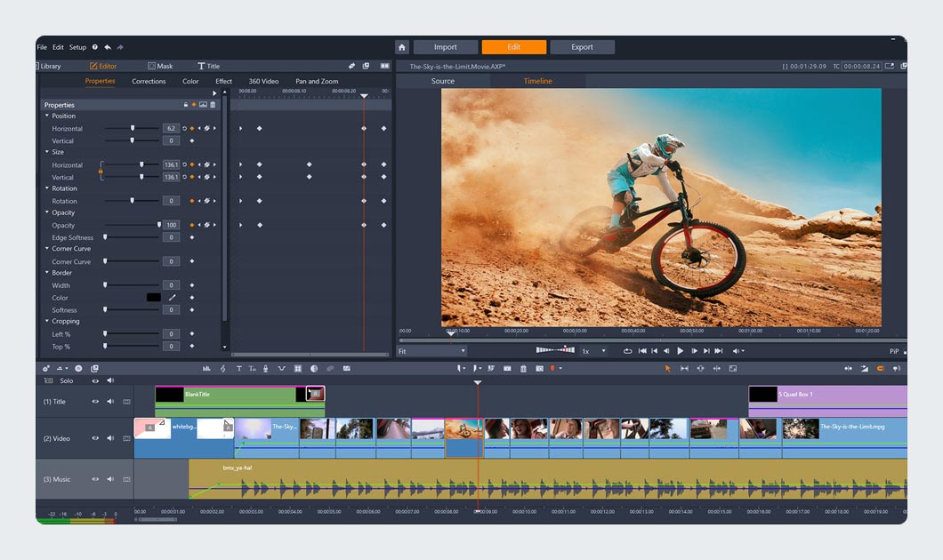Open the File menu
This screenshot has height=560, width=943.
tap(42, 47)
